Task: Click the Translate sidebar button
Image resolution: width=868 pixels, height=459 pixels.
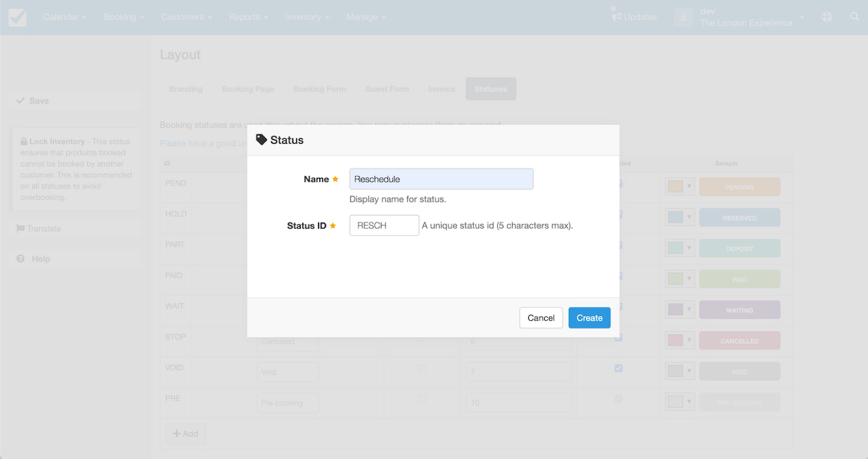Action: tap(75, 229)
